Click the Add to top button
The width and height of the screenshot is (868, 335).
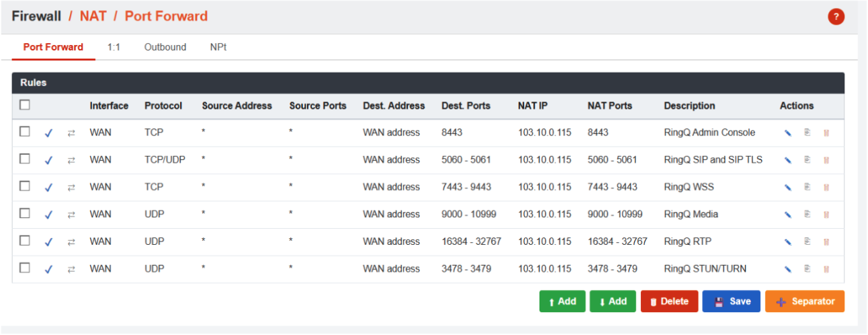[562, 301]
